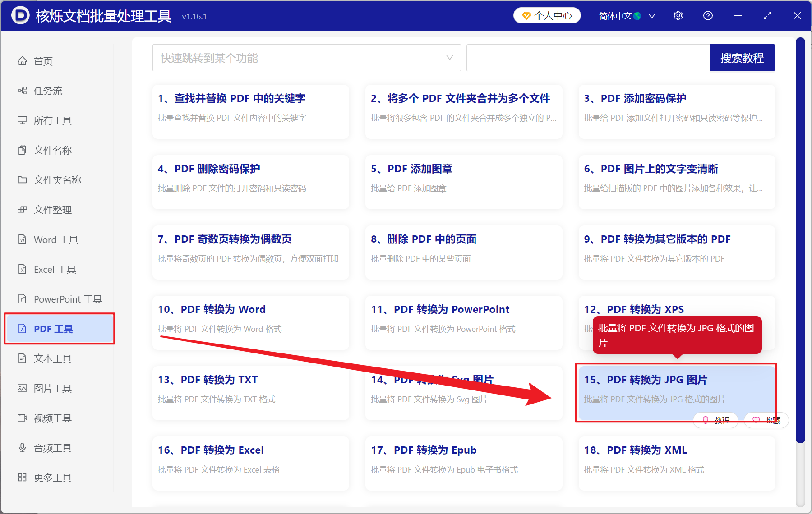Viewport: 812px width, 514px height.
Task: Click the tutorial search input field
Action: pos(586,58)
